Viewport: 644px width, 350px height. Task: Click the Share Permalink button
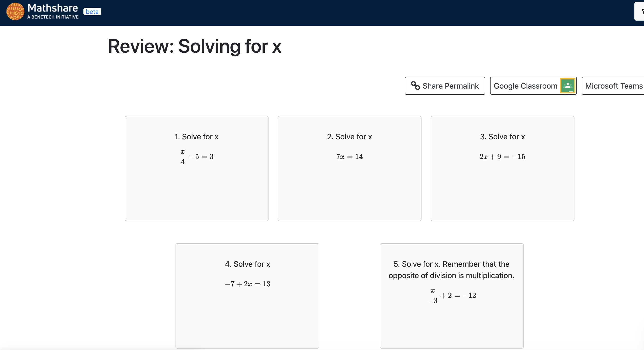tap(445, 86)
